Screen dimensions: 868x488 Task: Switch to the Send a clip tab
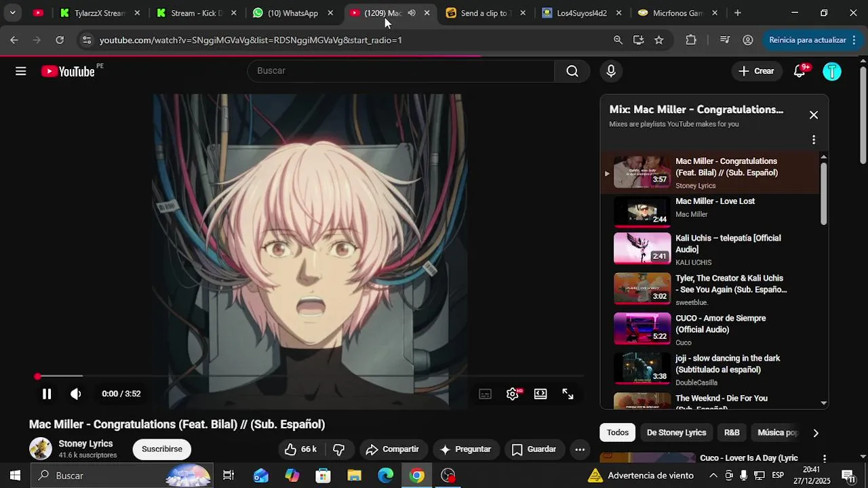(484, 13)
